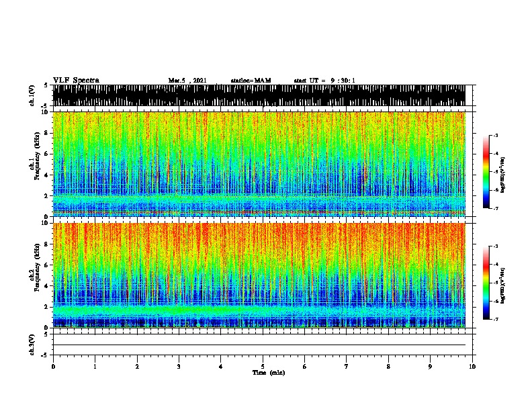Click the time axis tick label "2"

[x=137, y=367]
